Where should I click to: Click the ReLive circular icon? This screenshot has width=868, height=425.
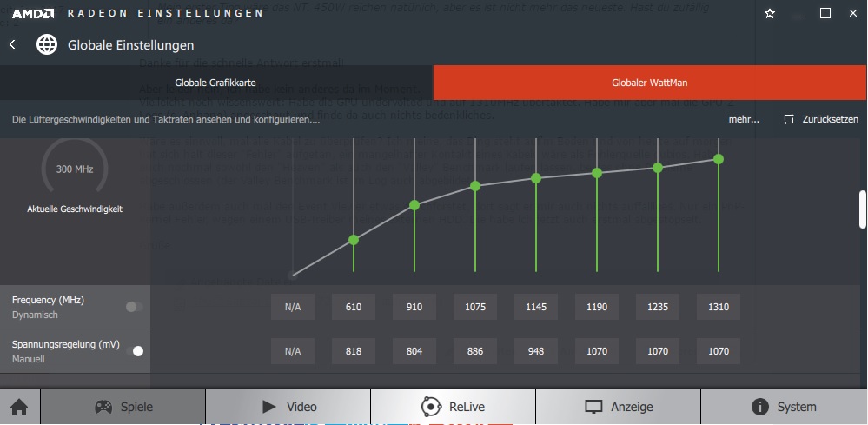431,408
